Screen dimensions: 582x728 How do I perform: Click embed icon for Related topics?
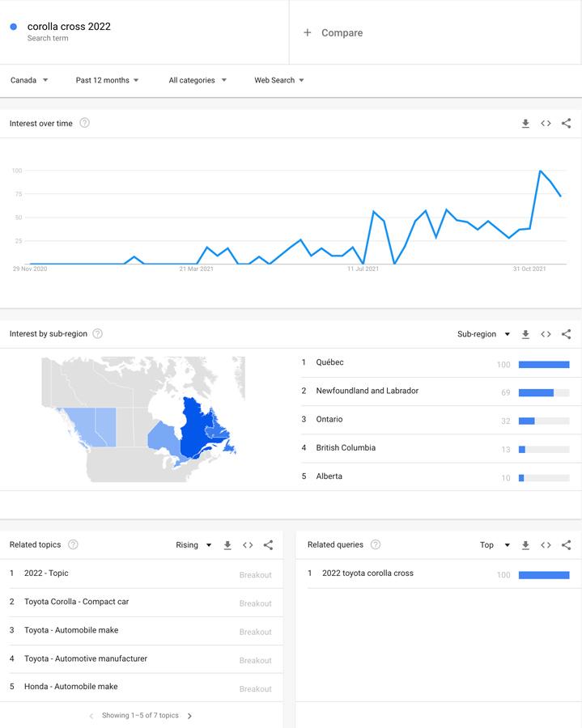[x=248, y=545]
